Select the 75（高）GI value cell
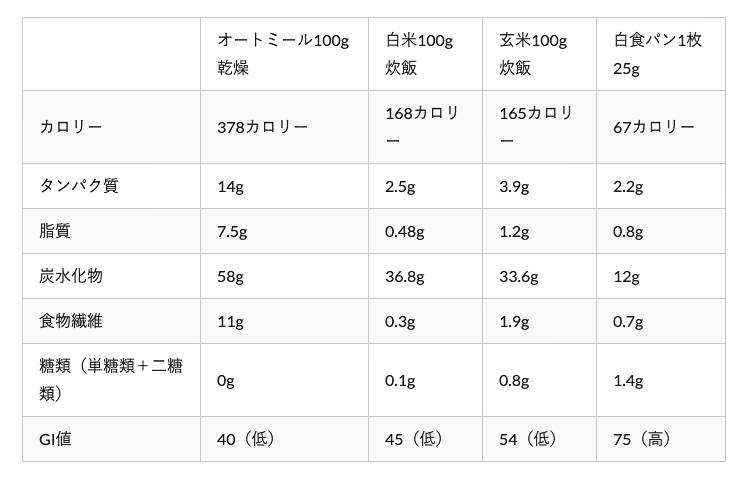Viewport: 745px width, 485px height. [661, 439]
